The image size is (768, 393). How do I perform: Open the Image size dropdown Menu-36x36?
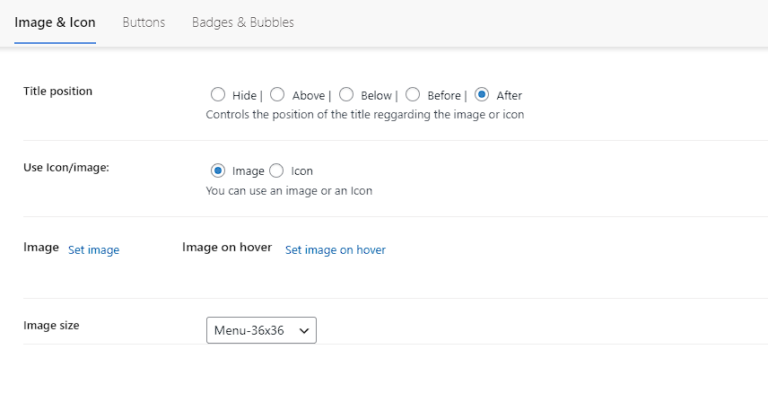point(262,330)
